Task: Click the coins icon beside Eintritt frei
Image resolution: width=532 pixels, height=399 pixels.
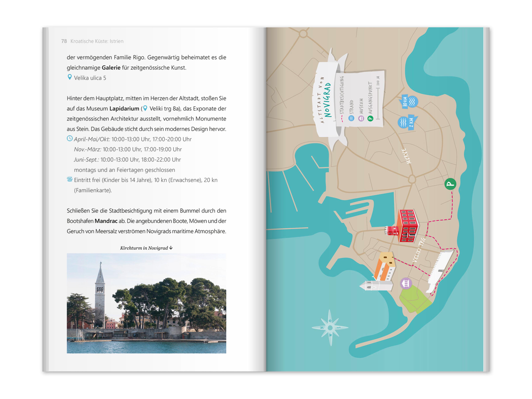Action: (x=69, y=179)
